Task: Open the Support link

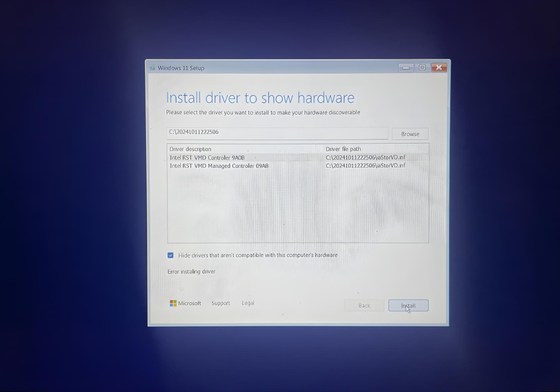Action: tap(221, 303)
